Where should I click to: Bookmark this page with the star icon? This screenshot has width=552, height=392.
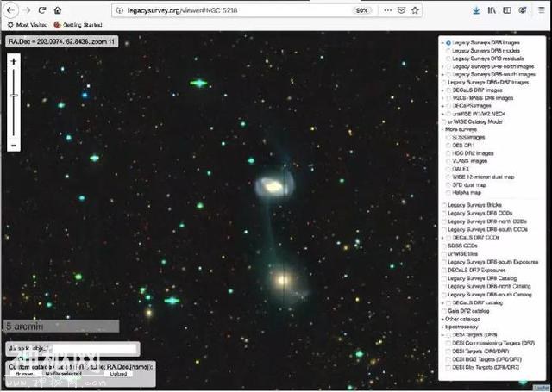pos(417,9)
